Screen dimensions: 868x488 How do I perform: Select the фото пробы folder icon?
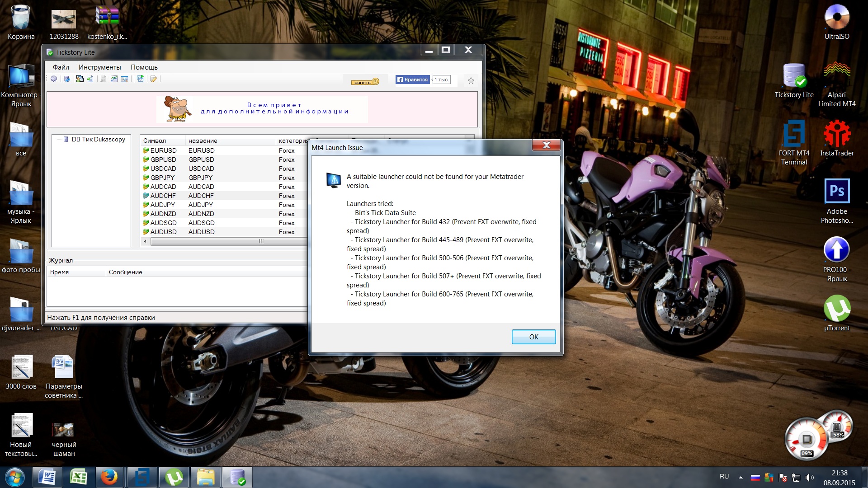point(21,256)
